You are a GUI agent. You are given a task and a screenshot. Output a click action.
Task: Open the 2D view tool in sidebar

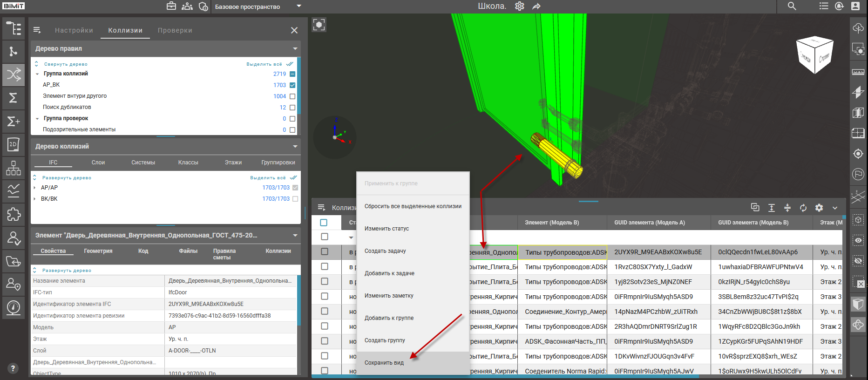pyautogui.click(x=14, y=144)
